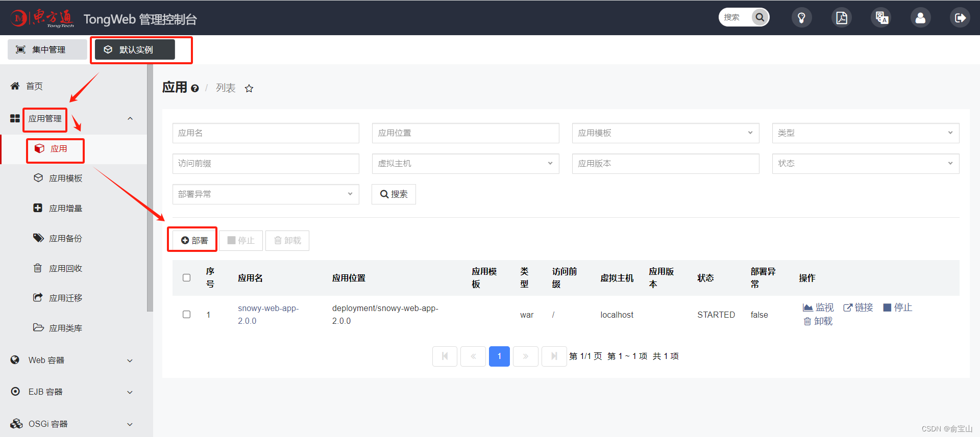980x437 pixels.
Task: Click the deployment/snowy-web-app-2.0.0 location cell
Action: [x=385, y=315]
